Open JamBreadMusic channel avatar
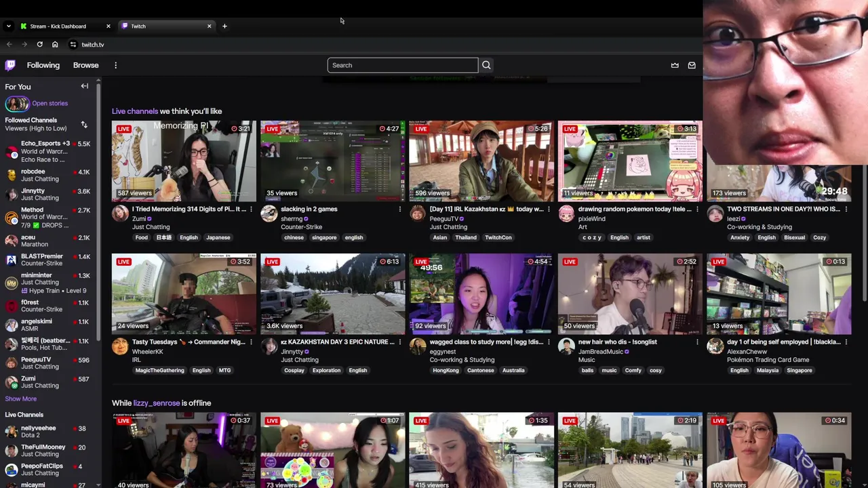The height and width of the screenshot is (488, 868). click(x=566, y=347)
